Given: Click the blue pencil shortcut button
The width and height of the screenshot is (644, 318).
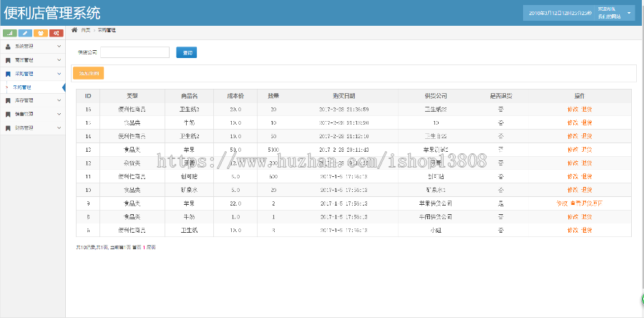Looking at the screenshot, I should [25, 33].
